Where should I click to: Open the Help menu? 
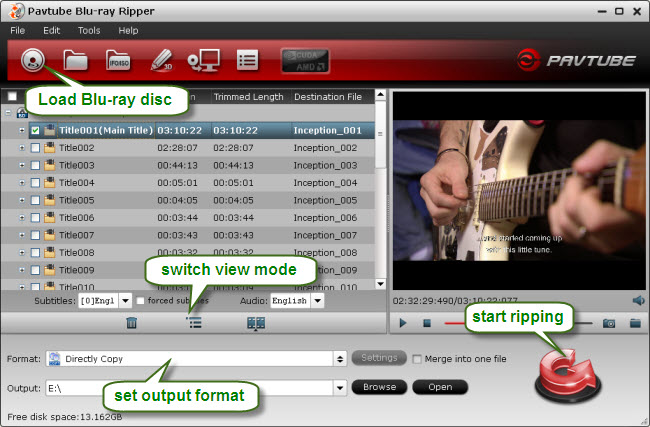(128, 31)
